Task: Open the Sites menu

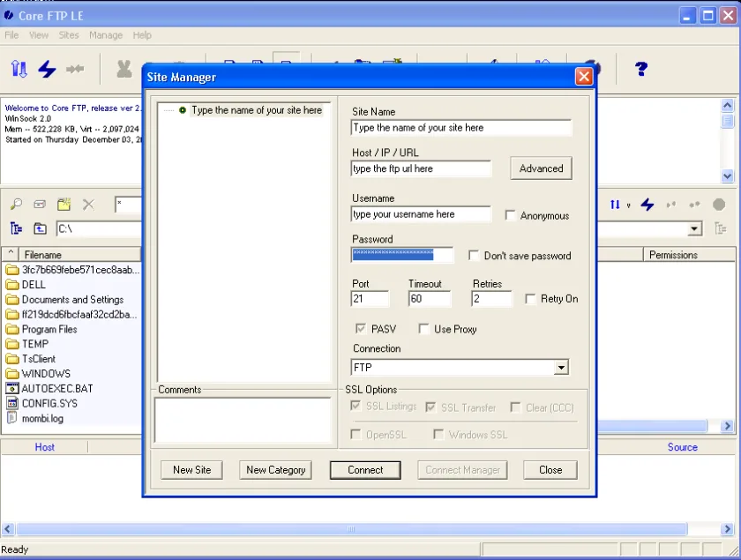Action: click(69, 35)
